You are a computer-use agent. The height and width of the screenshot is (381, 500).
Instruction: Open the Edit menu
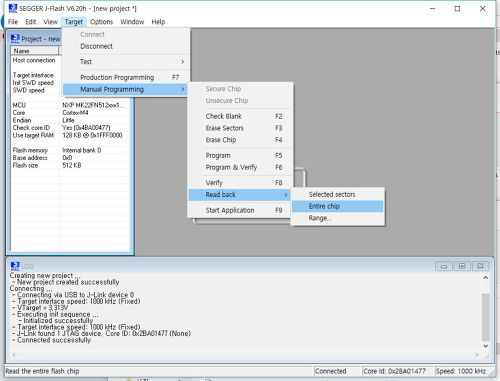point(31,22)
